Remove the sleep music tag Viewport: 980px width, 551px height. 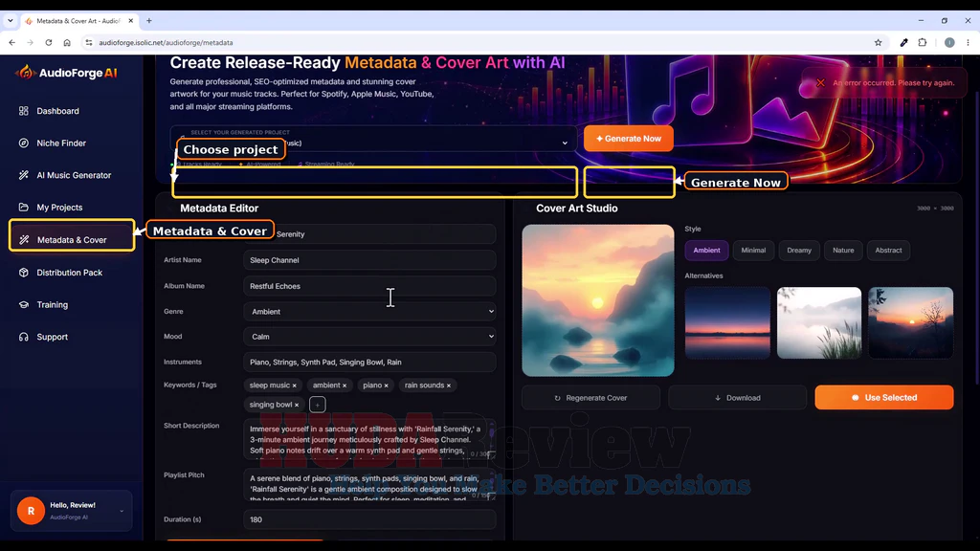point(295,386)
